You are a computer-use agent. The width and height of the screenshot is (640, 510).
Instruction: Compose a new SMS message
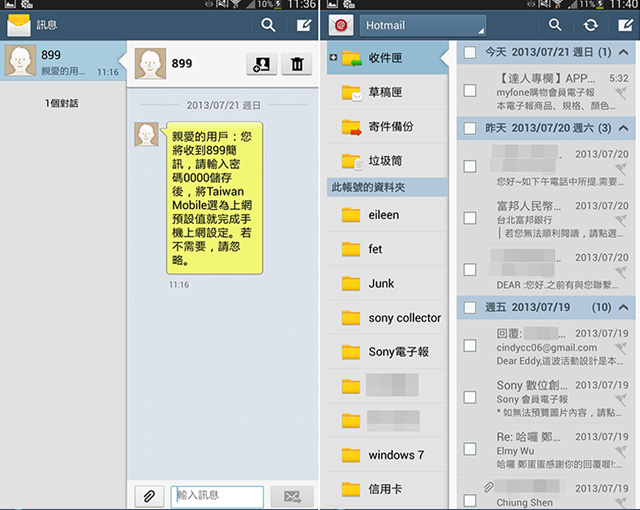pyautogui.click(x=304, y=25)
